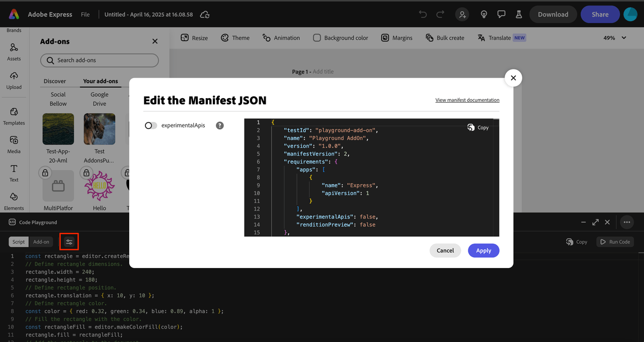Click the Search add-ons input field
The width and height of the screenshot is (644, 342).
pos(100,60)
